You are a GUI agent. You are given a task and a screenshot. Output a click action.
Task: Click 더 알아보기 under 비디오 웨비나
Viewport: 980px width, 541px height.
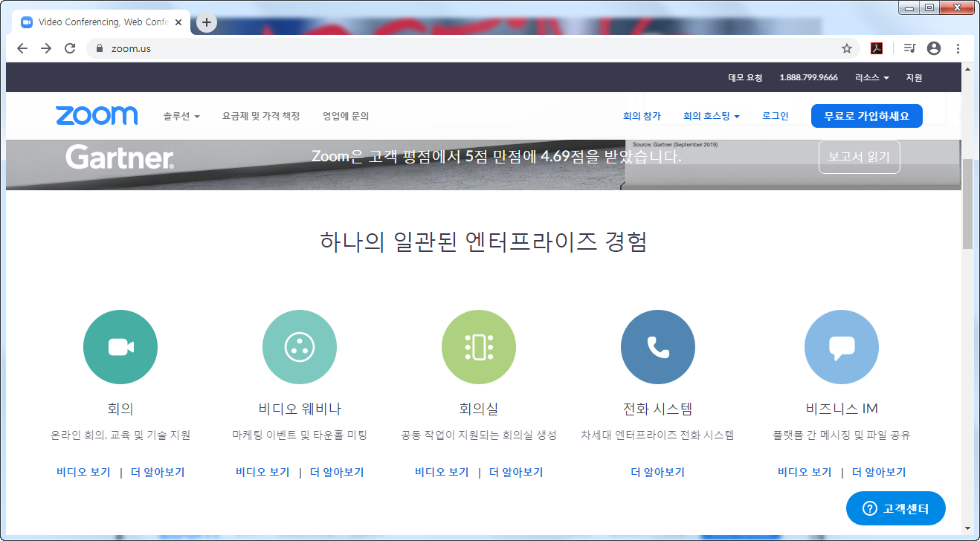point(337,472)
